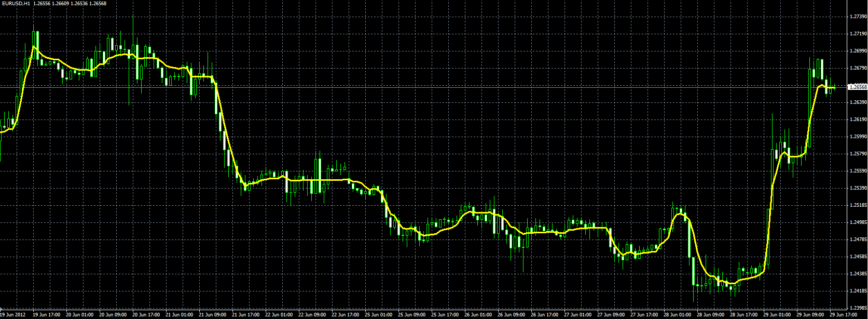
Task: Click the 1.25390 price axis label
Action: coord(859,188)
